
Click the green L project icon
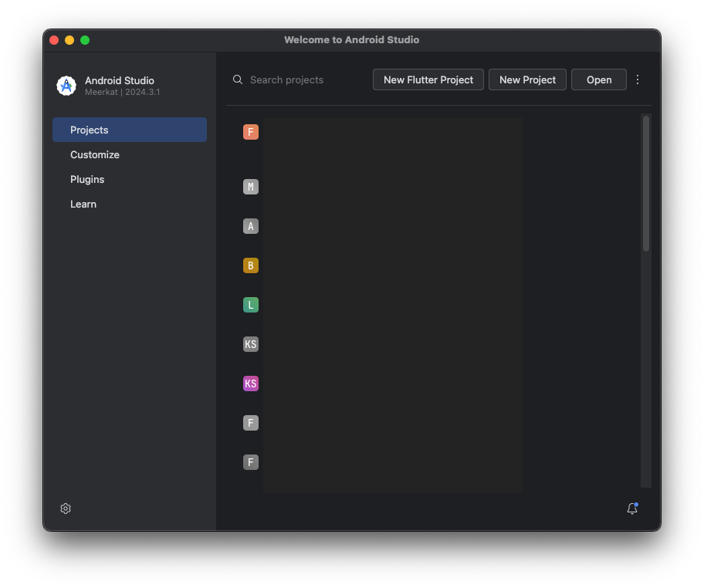251,305
